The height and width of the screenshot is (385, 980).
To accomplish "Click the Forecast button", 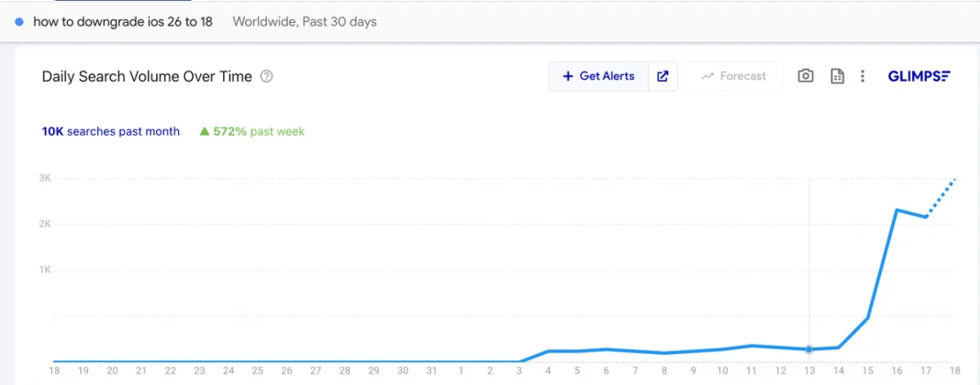I will tap(733, 76).
